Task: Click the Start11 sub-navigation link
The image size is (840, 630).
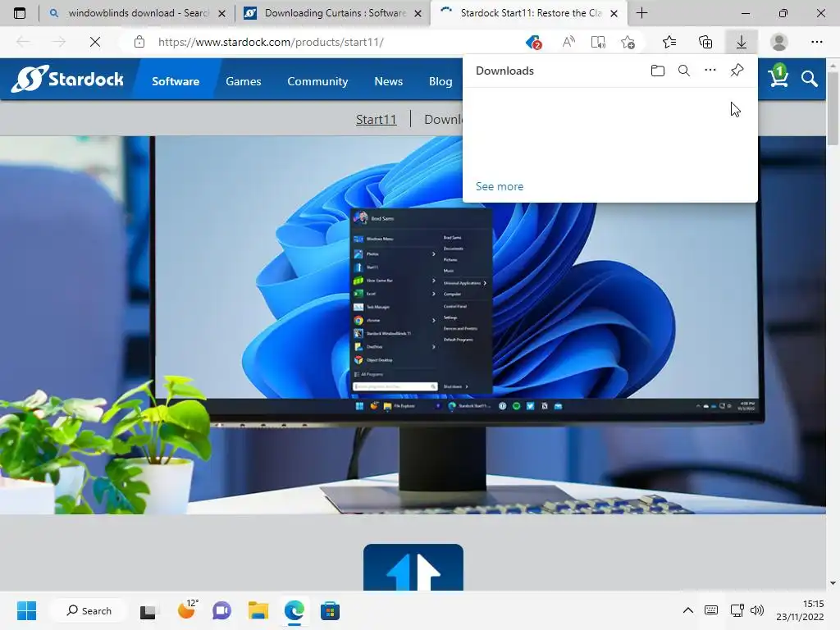Action: click(376, 119)
